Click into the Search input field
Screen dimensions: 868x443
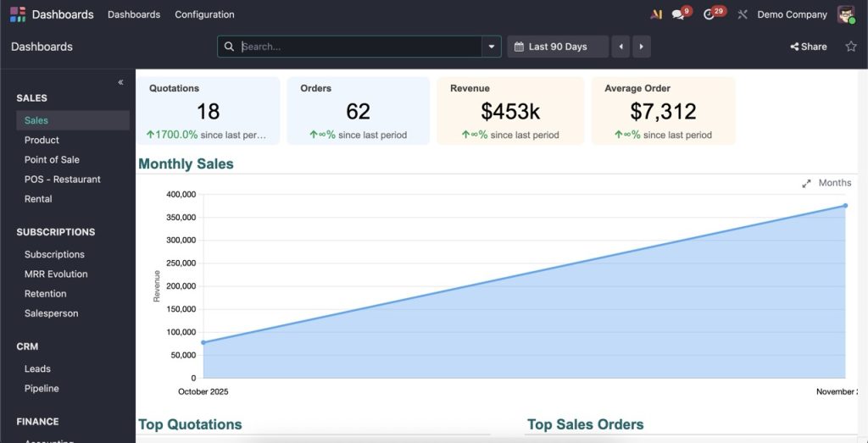tap(356, 47)
